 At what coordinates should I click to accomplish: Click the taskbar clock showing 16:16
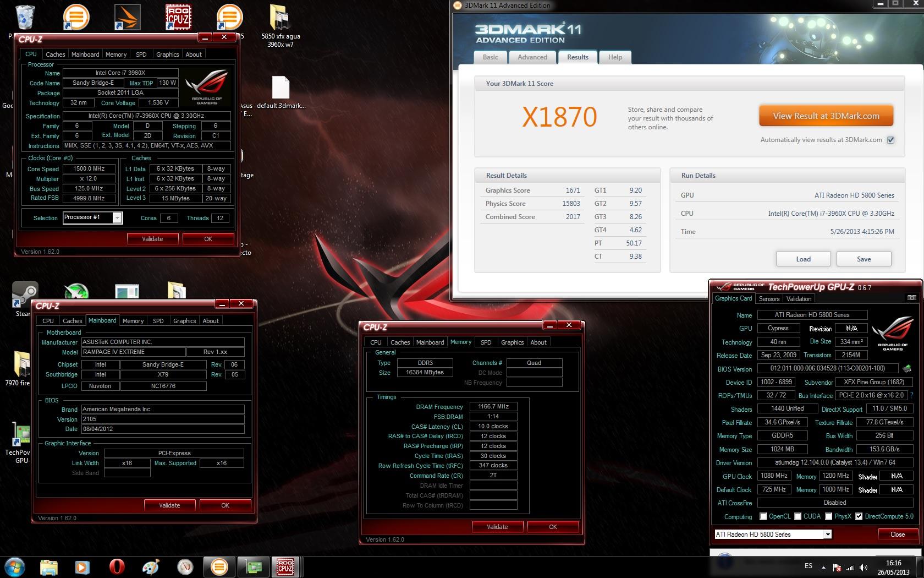coord(894,568)
